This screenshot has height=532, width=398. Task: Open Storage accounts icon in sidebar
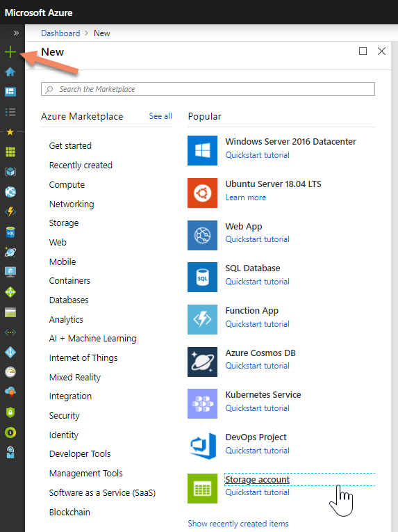pyautogui.click(x=10, y=312)
